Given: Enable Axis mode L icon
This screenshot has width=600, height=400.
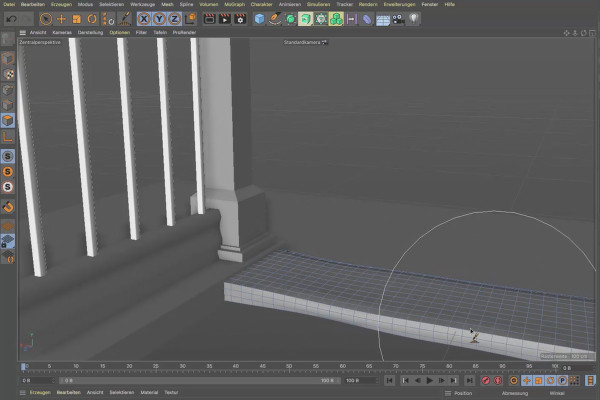Looking at the screenshot, I should point(8,136).
